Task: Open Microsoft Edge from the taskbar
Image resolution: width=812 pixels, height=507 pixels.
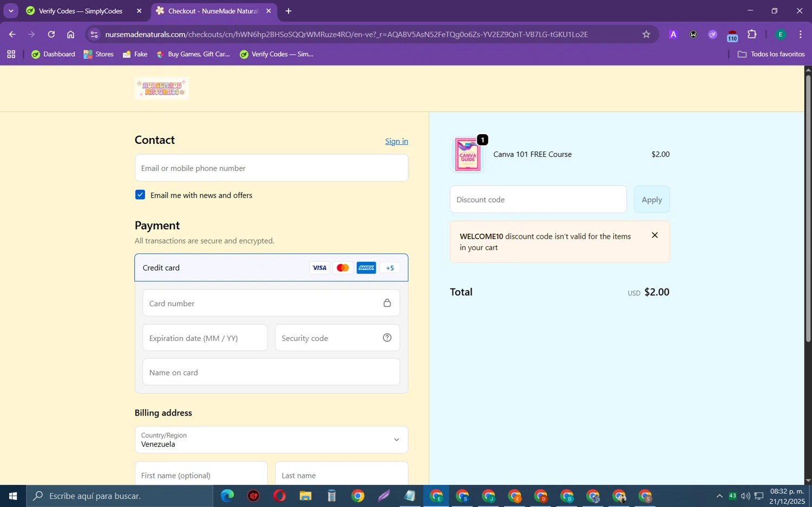Action: (x=227, y=496)
